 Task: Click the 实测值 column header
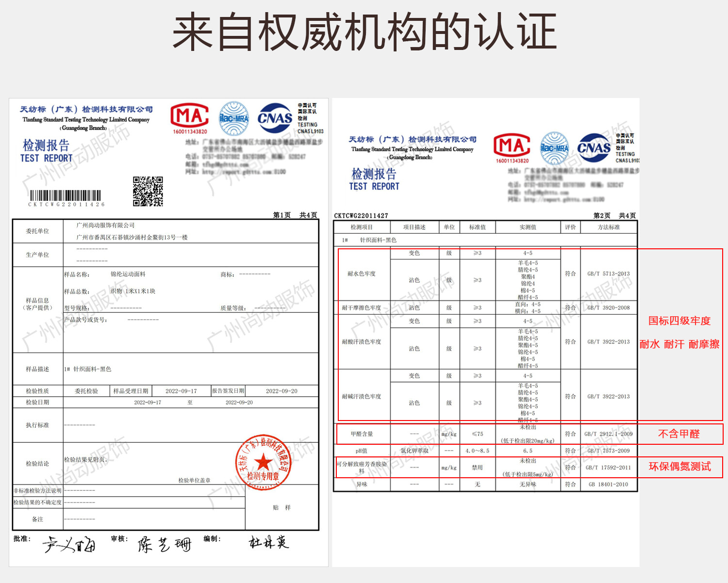pyautogui.click(x=528, y=227)
